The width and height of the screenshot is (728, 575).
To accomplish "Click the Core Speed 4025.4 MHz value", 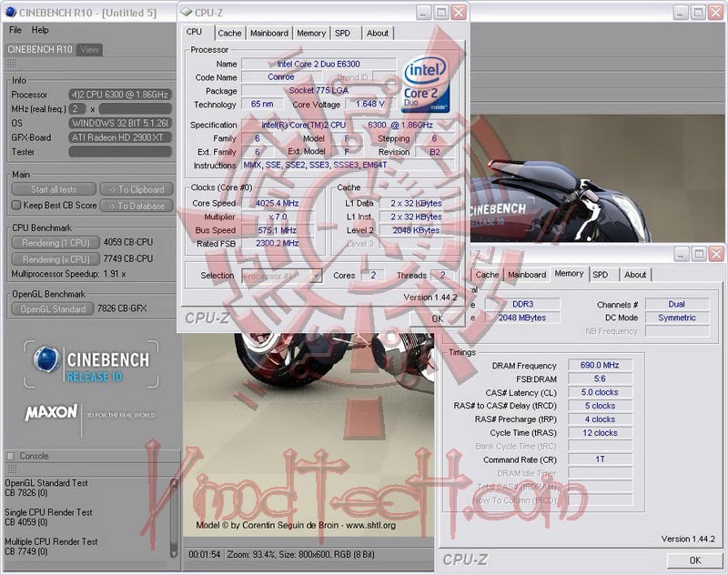I will (278, 203).
